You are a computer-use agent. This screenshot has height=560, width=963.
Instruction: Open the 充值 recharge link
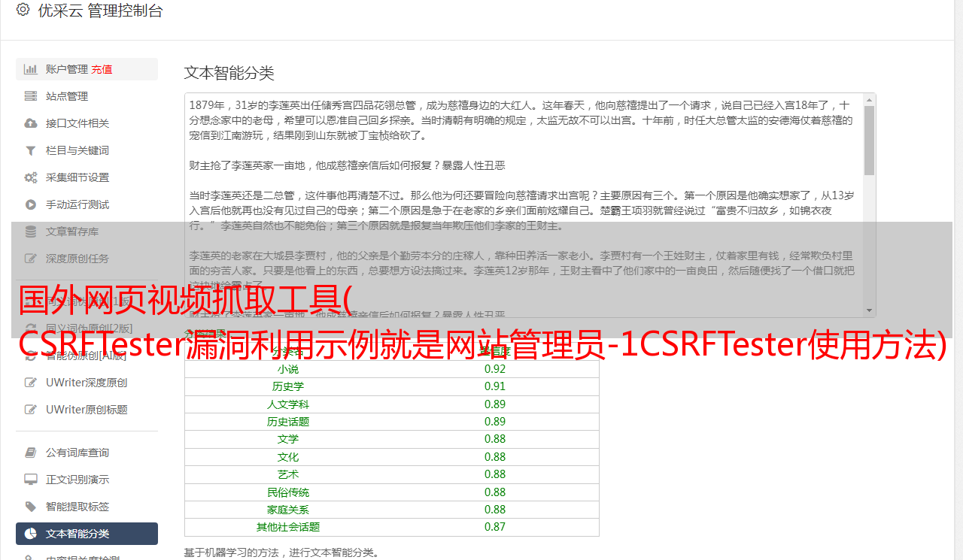click(102, 69)
